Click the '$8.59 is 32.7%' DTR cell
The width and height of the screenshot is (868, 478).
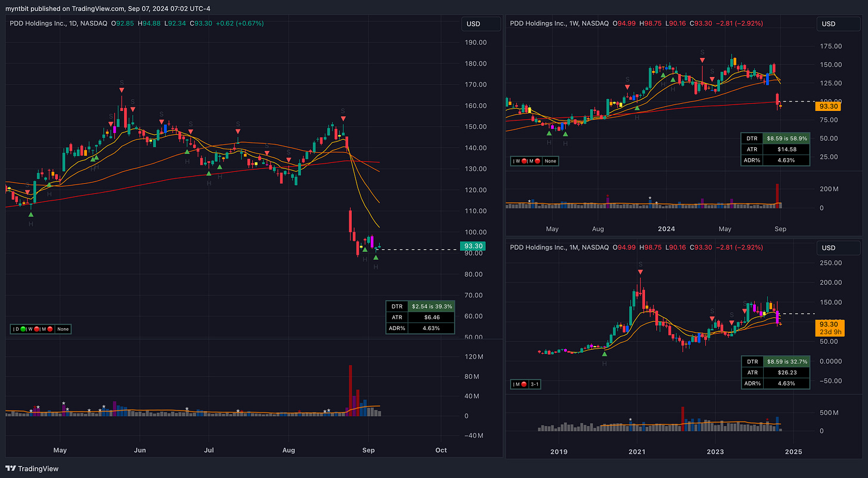[x=786, y=362]
